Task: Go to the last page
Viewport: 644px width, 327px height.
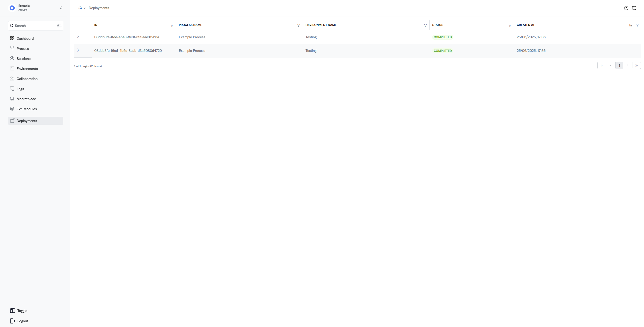Action: coord(636,65)
